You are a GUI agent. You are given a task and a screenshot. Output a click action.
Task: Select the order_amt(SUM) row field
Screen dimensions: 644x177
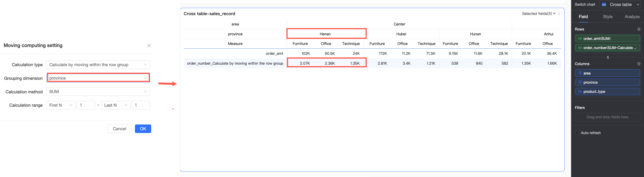[607, 39]
